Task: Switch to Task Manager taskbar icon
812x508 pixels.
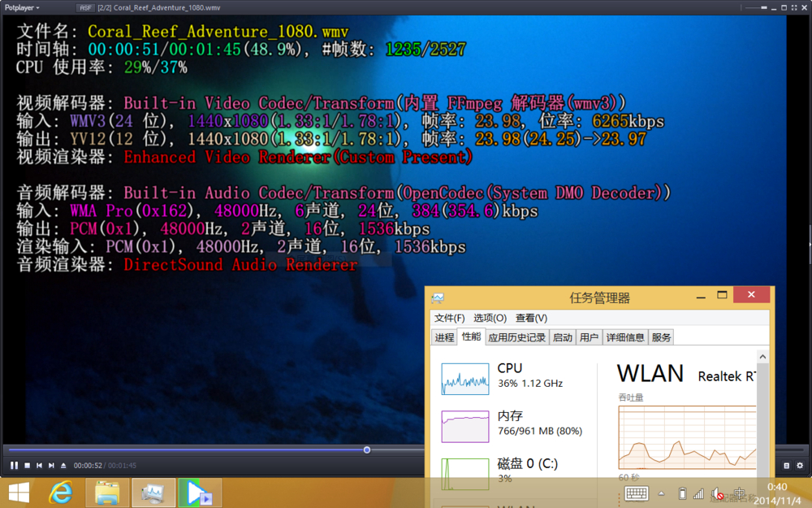Action: click(153, 493)
